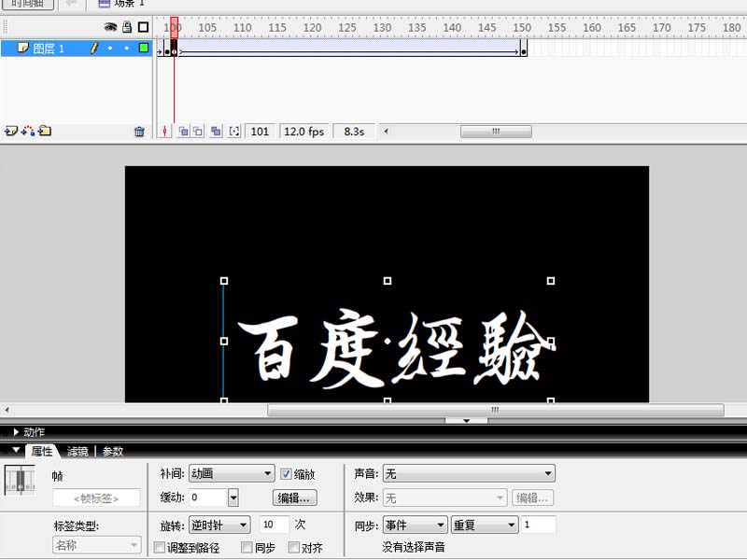
Task: Click the top-left transform handle on stage
Action: click(224, 281)
